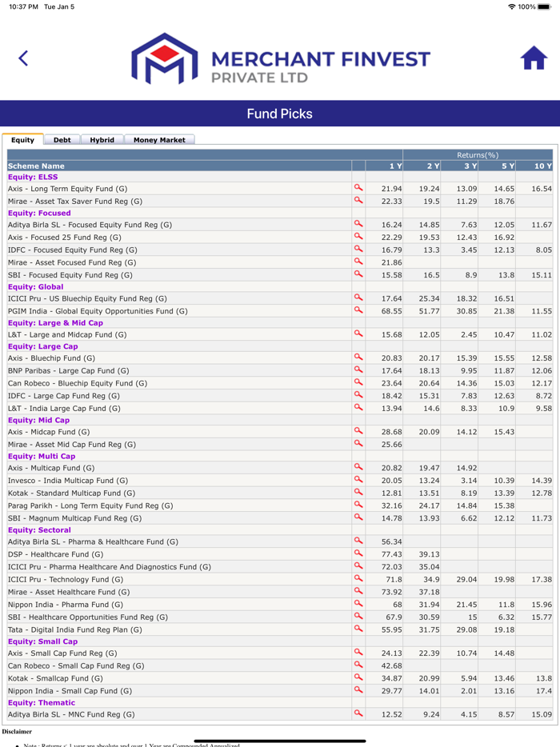Open details for Parag Parikh Long Term Equity
Image resolution: width=560 pixels, height=747 pixels.
click(x=358, y=505)
